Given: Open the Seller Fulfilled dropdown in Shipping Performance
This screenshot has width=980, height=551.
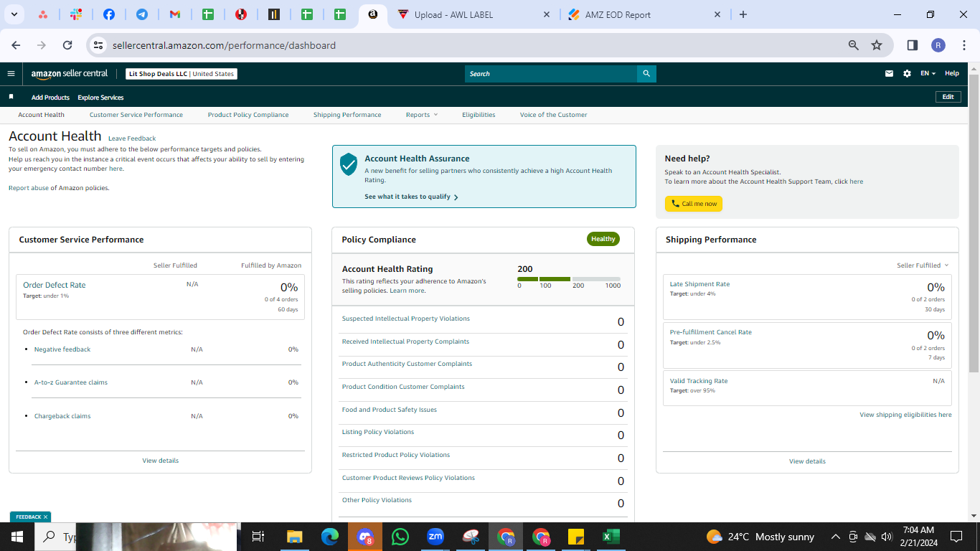Looking at the screenshot, I should click(x=923, y=265).
